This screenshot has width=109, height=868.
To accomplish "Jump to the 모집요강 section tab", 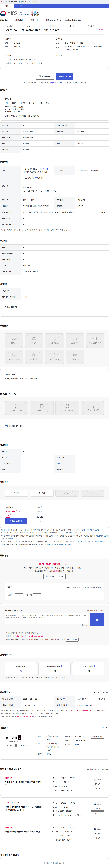I will click(x=10, y=26).
